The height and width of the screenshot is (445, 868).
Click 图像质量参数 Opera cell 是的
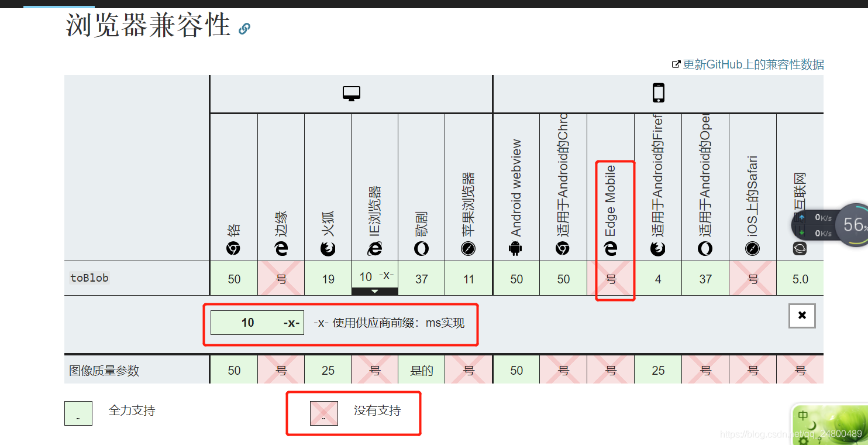(422, 370)
